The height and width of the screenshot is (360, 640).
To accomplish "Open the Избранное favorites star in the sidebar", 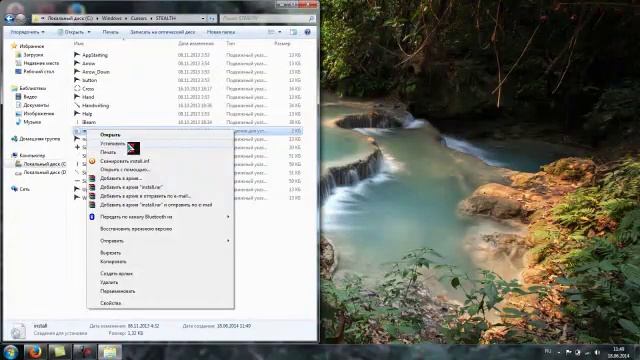I will [x=14, y=46].
